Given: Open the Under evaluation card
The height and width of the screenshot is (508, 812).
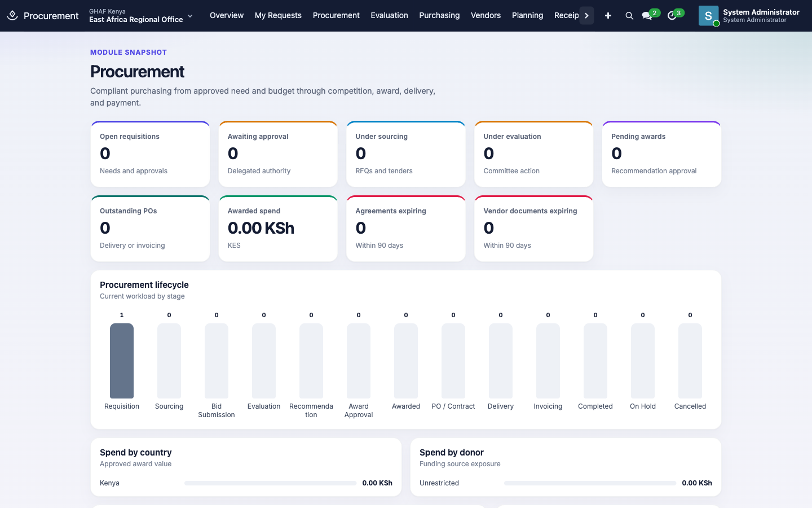Looking at the screenshot, I should point(534,154).
